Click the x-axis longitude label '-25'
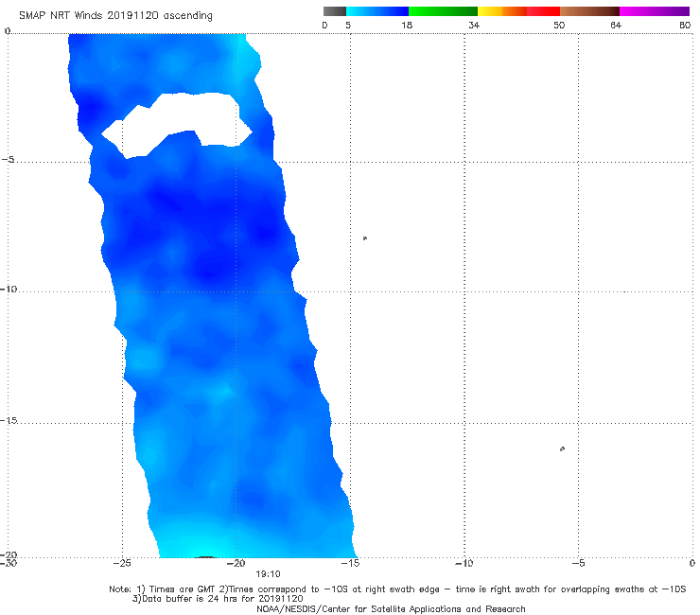Image resolution: width=700 pixels, height=615 pixels. pos(122,563)
